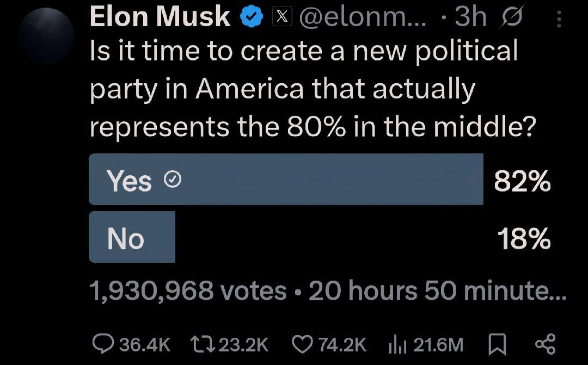The height and width of the screenshot is (365, 588).
Task: Click the share icon
Action: coord(545,344)
